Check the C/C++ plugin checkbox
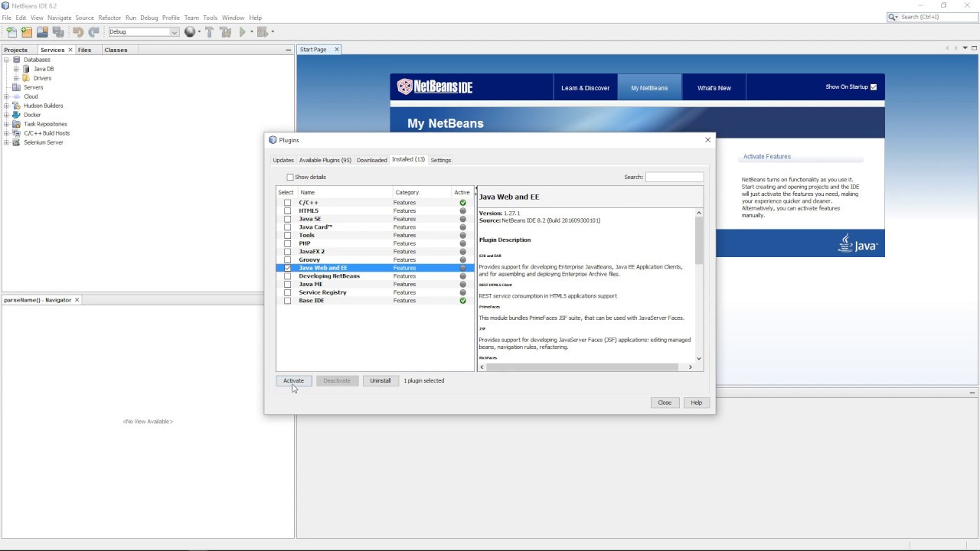The height and width of the screenshot is (551, 980). [x=288, y=203]
